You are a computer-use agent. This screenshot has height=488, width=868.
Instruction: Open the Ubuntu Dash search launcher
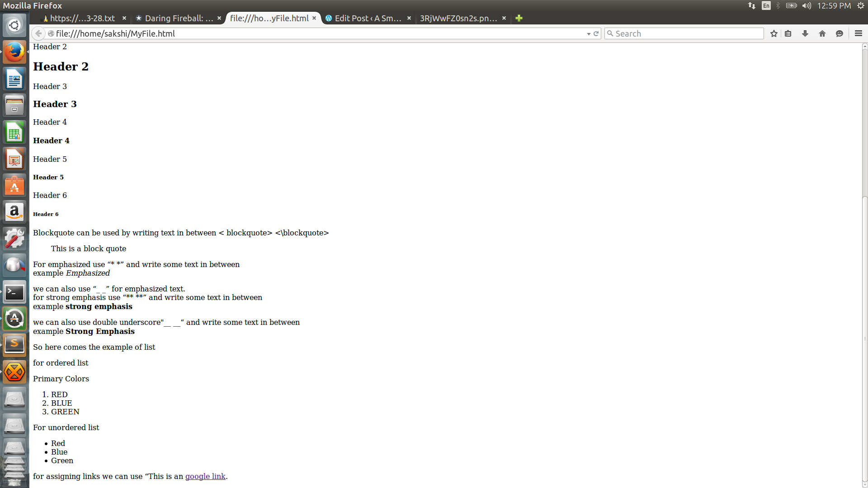14,25
